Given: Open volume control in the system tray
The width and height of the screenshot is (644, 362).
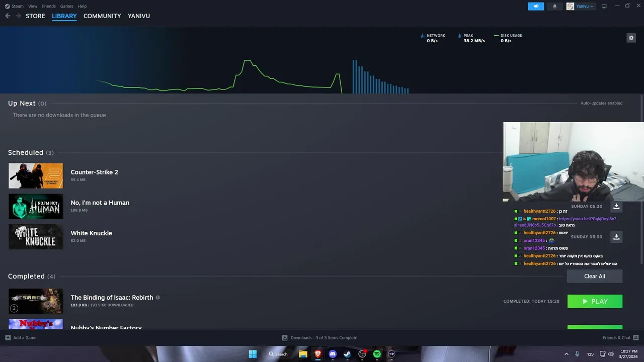Looking at the screenshot, I should (611, 354).
